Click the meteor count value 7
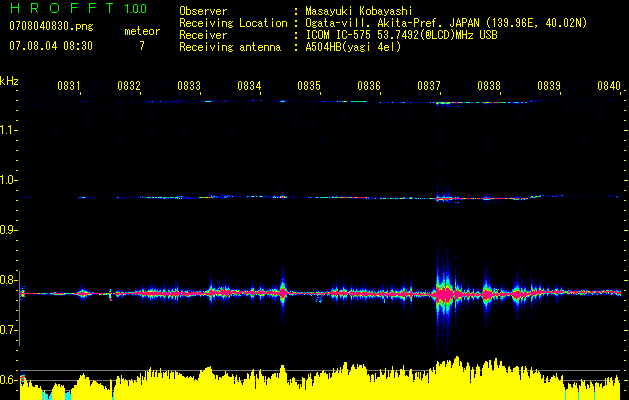 [142, 46]
